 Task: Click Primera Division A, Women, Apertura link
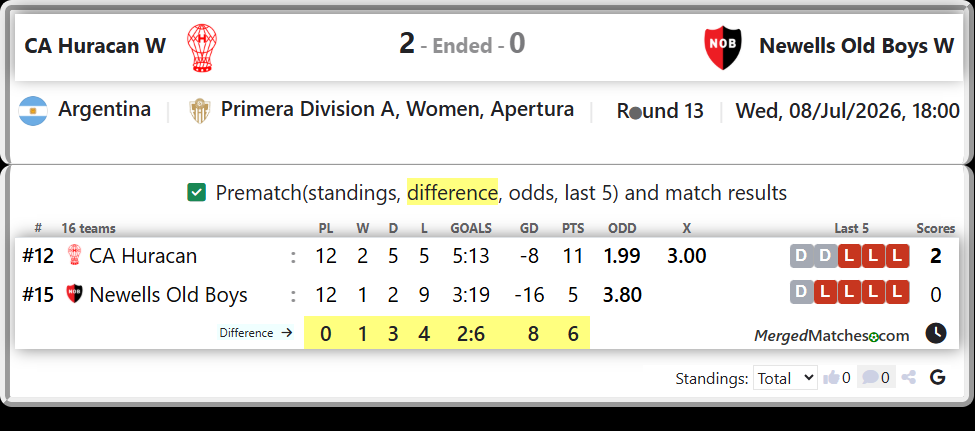pos(397,109)
